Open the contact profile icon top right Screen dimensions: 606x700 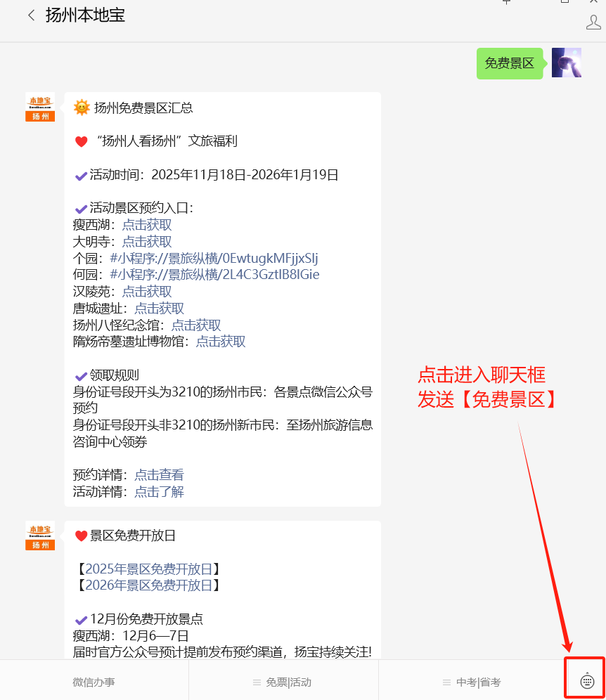coord(593,22)
